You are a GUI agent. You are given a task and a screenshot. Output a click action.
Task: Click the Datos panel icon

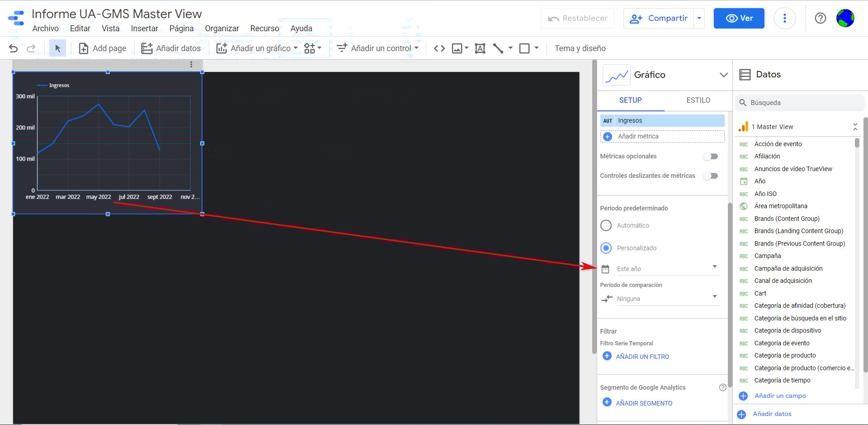(x=745, y=75)
